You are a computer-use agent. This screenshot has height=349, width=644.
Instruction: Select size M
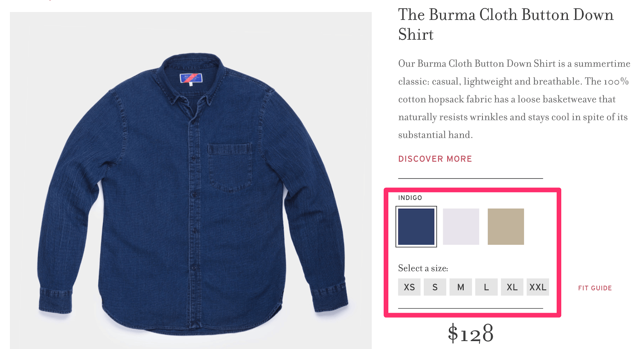tap(461, 287)
